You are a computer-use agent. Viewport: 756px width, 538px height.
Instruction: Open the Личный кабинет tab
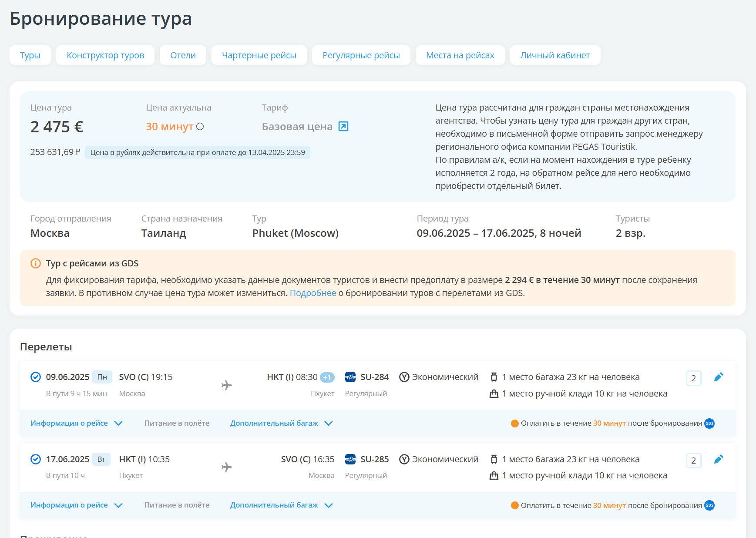coord(555,55)
